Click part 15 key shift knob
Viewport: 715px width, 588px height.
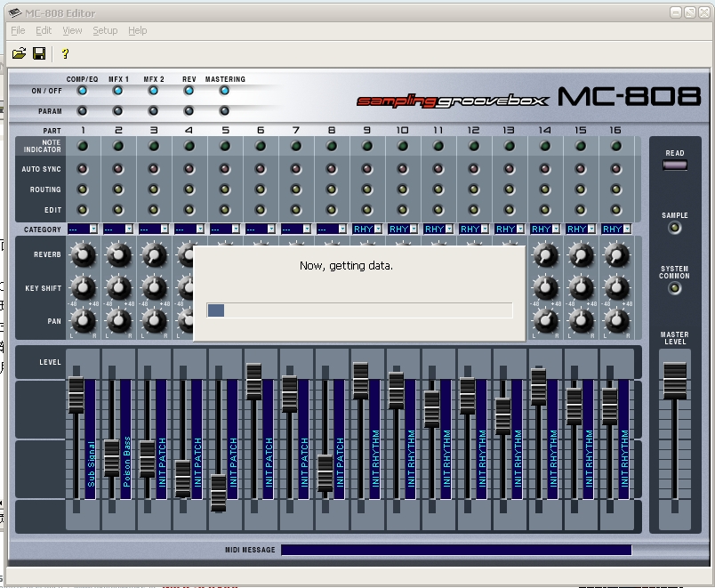click(581, 288)
